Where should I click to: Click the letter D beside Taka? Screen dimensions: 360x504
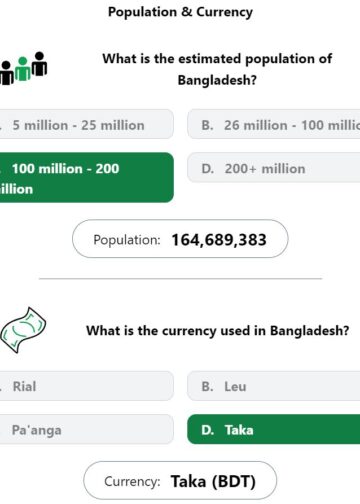click(x=207, y=430)
